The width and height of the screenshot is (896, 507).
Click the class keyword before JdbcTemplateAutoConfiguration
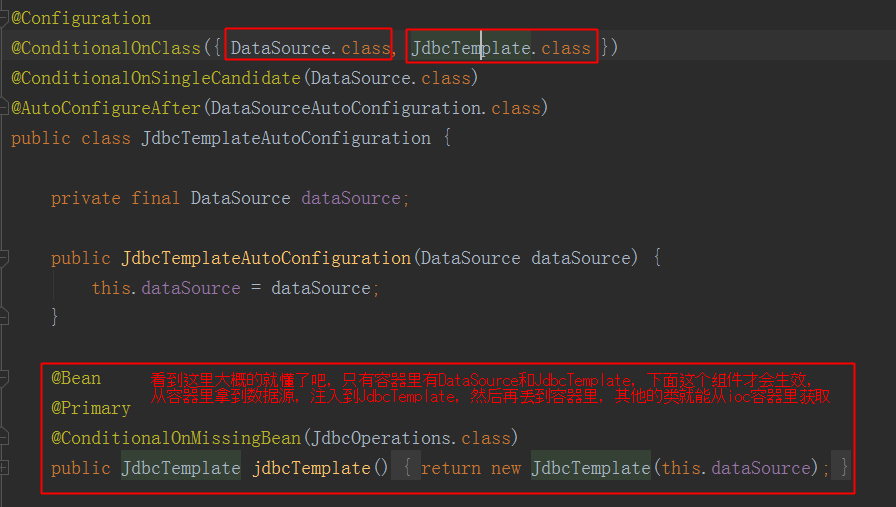[x=106, y=138]
